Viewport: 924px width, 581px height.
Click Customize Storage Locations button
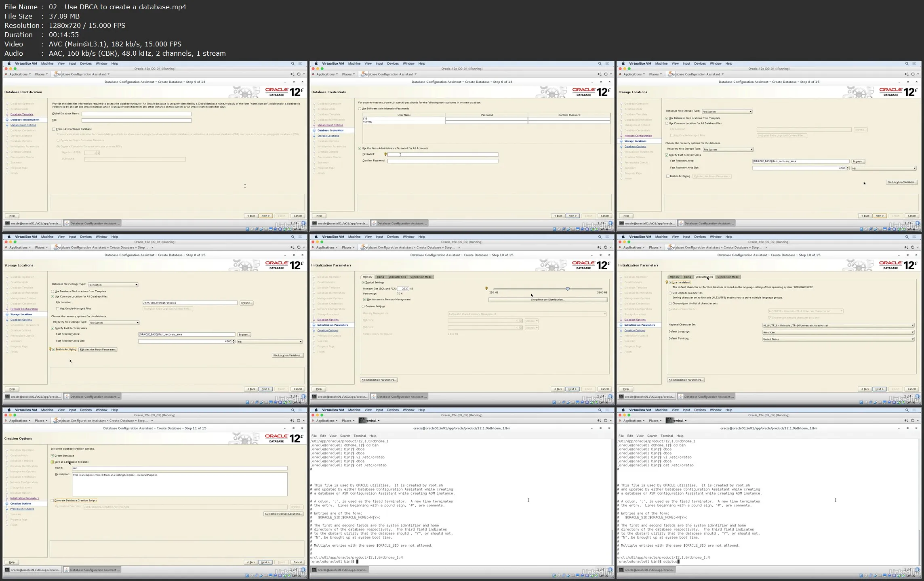point(283,514)
